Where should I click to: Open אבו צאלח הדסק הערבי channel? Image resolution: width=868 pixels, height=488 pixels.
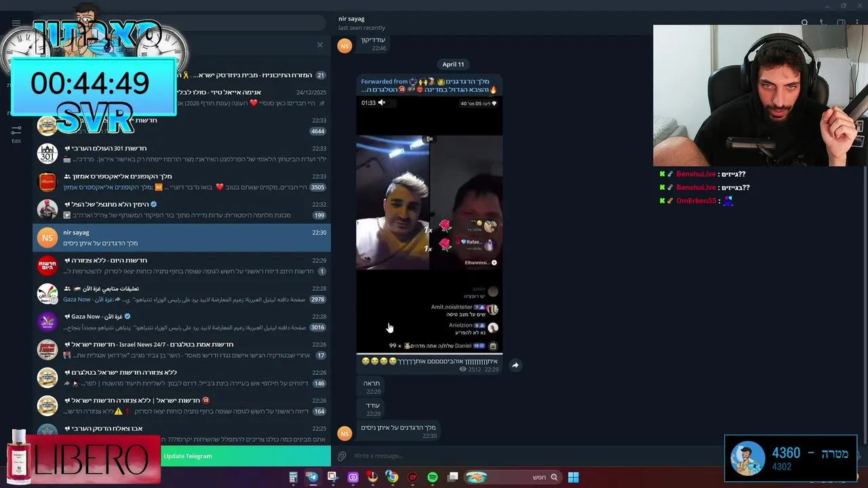pyautogui.click(x=182, y=434)
